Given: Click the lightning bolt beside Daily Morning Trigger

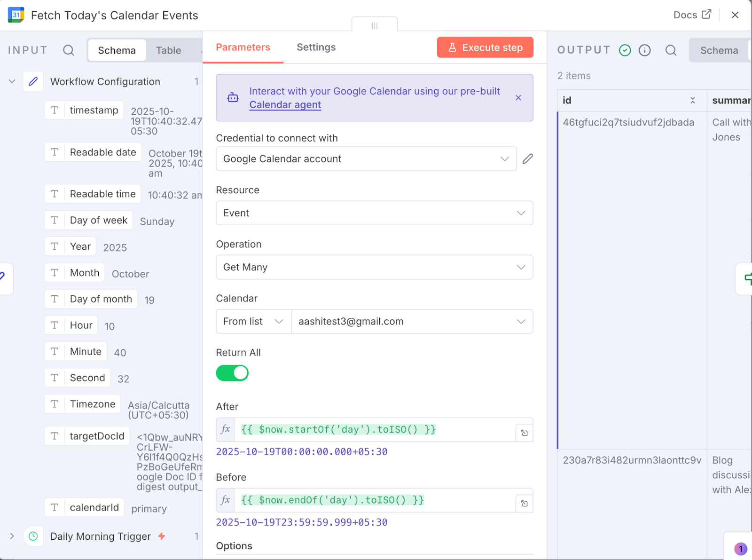Looking at the screenshot, I should pyautogui.click(x=160, y=536).
